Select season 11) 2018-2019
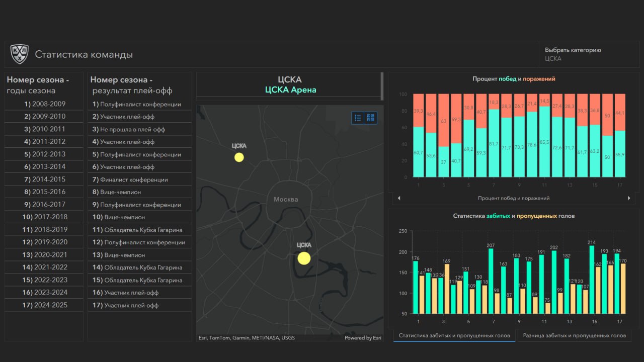Screen dimensions: 644x362 [44, 230]
